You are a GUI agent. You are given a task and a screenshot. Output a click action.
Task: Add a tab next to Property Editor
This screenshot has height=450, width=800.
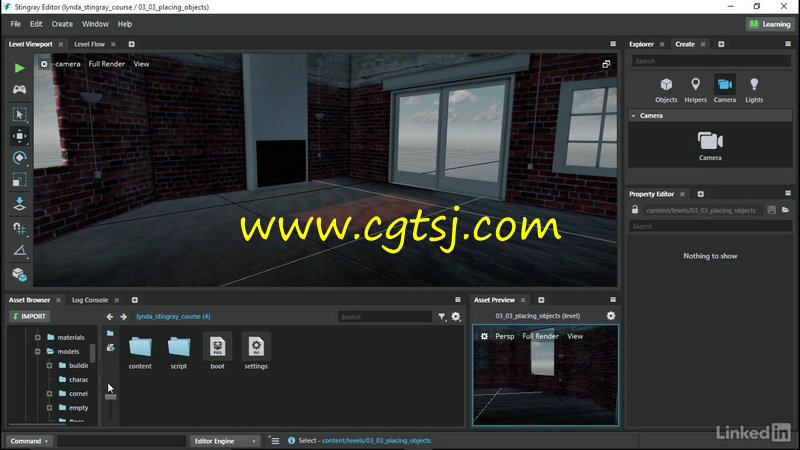pos(701,194)
